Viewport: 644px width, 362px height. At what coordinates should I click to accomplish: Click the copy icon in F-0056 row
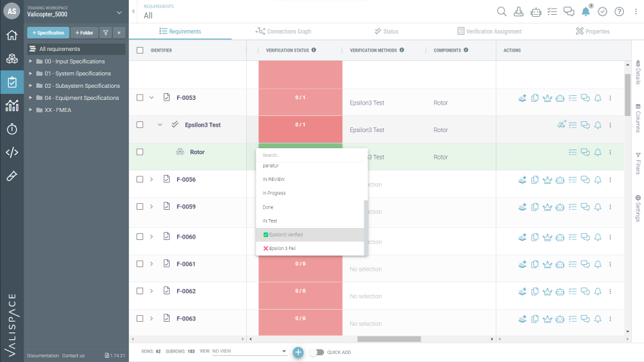[x=535, y=180]
